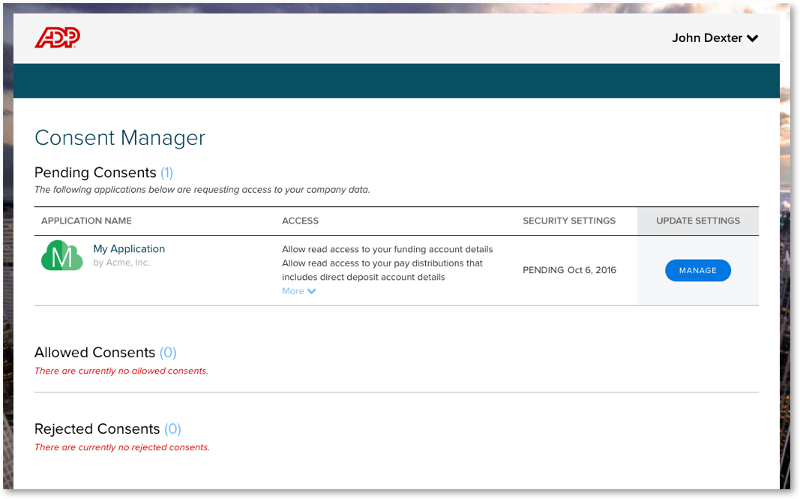Click the Update Settings column header

tap(697, 221)
